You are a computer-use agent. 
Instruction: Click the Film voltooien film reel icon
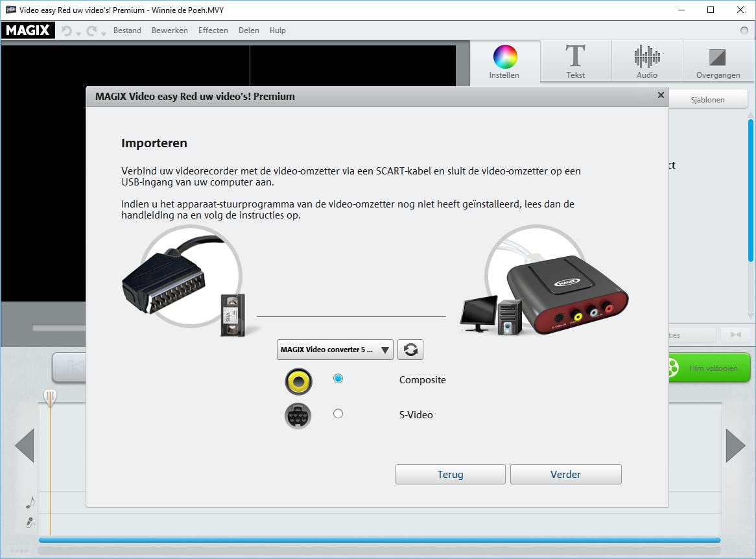[x=674, y=368]
